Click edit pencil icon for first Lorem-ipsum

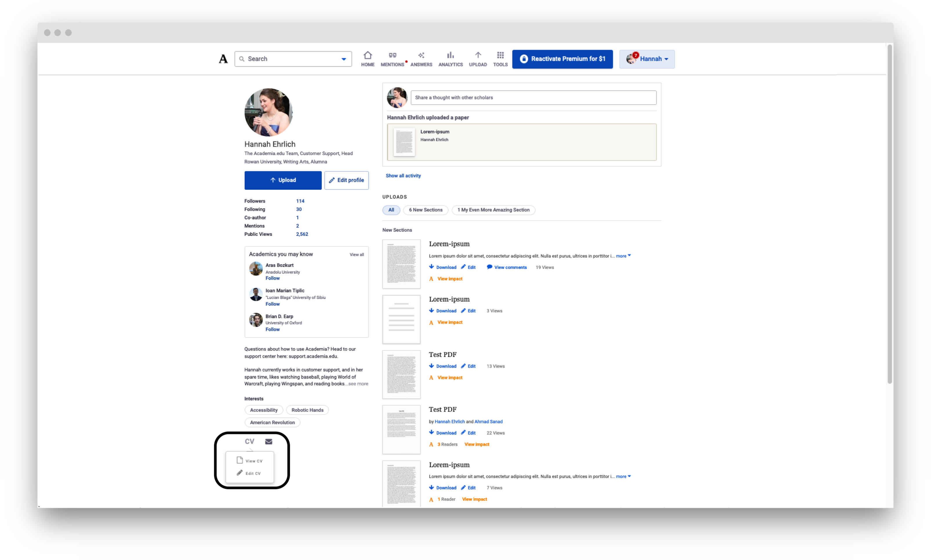click(463, 267)
